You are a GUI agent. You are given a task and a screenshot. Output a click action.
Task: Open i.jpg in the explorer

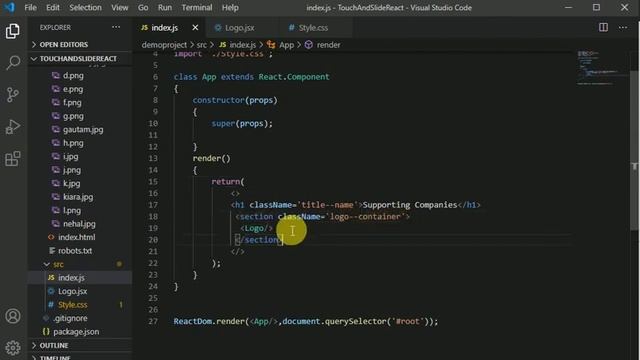[x=71, y=156]
